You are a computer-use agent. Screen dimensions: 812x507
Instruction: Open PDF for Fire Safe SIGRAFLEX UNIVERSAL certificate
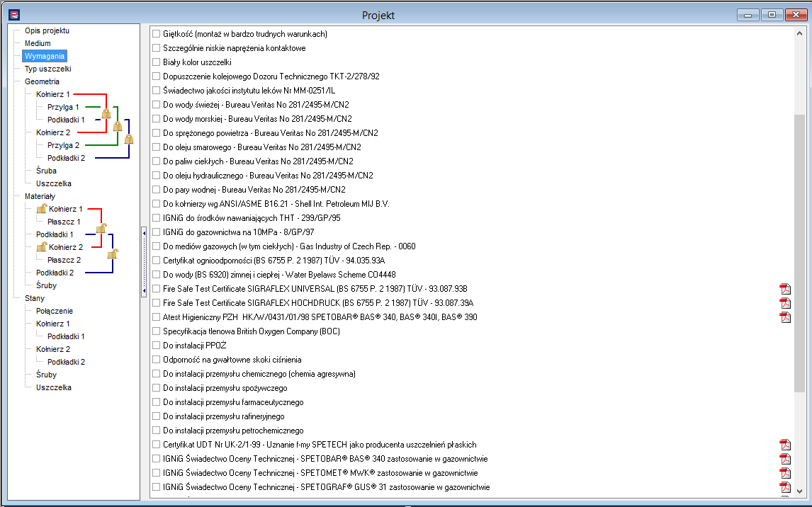click(x=785, y=289)
